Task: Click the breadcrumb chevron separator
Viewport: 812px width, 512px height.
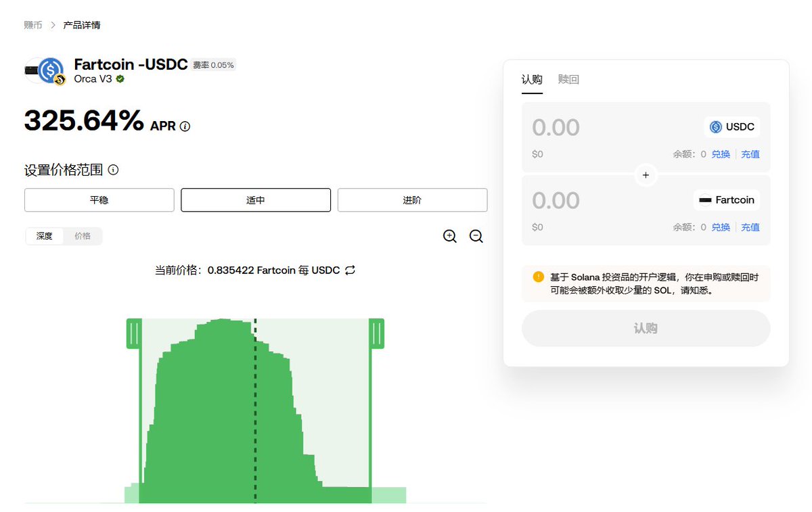Action: click(53, 25)
